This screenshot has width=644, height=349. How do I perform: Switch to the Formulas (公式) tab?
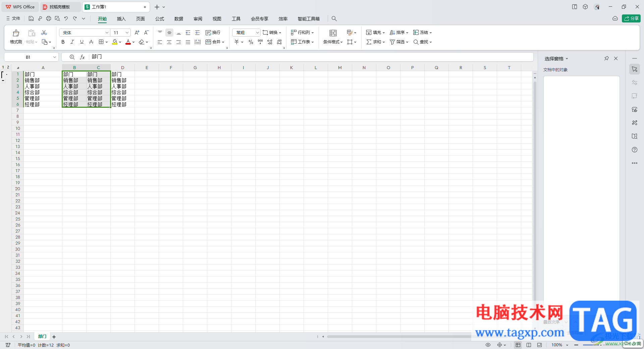(x=160, y=19)
